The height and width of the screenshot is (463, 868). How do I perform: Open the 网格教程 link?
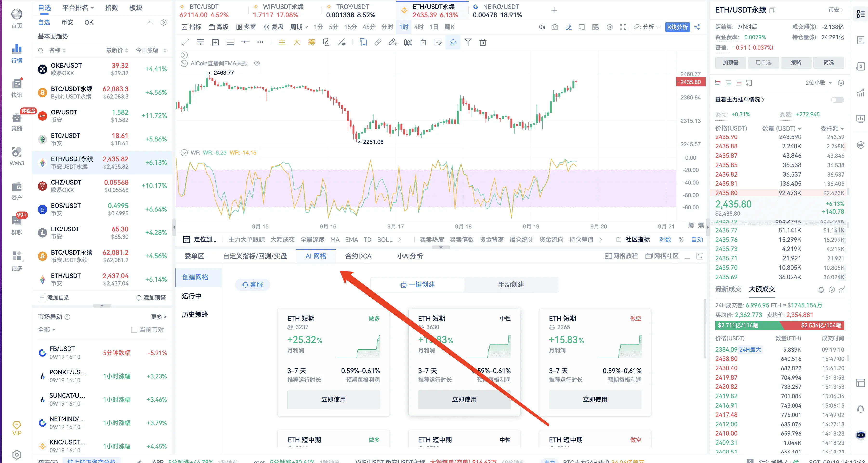coord(621,256)
